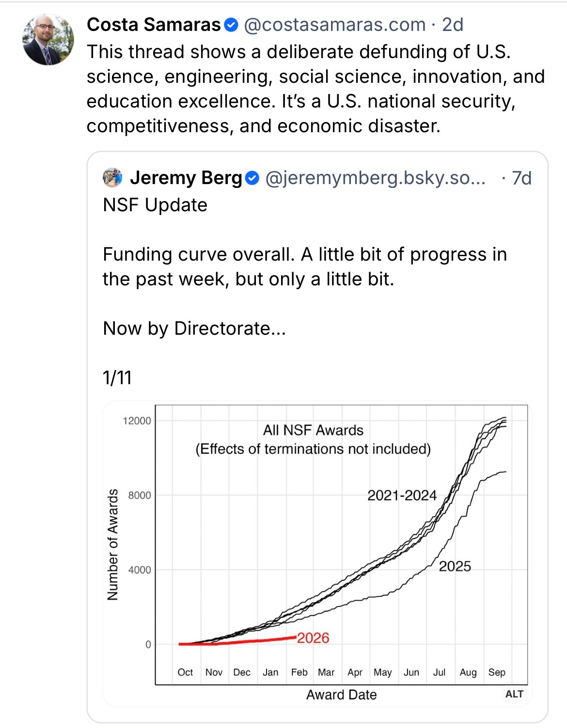The height and width of the screenshot is (728, 567).
Task: Click the "Award Date" axis label
Action: point(341,695)
